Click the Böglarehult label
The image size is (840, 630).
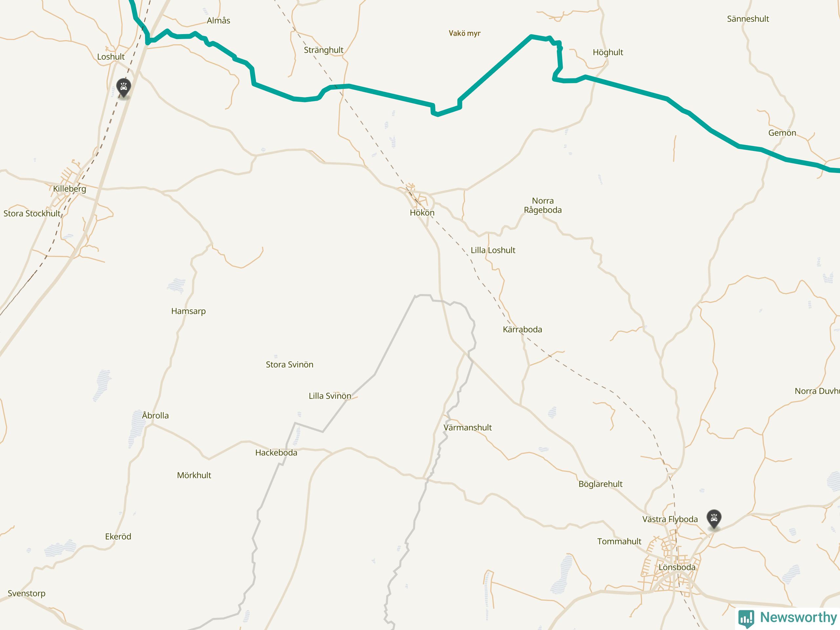tap(600, 484)
